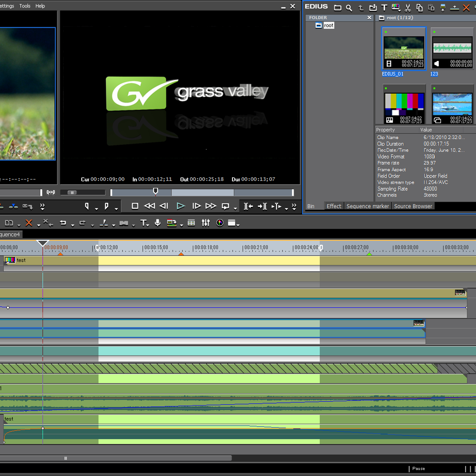Toggle multicam mode grid icon
476x476 pixels.
(x=191, y=223)
